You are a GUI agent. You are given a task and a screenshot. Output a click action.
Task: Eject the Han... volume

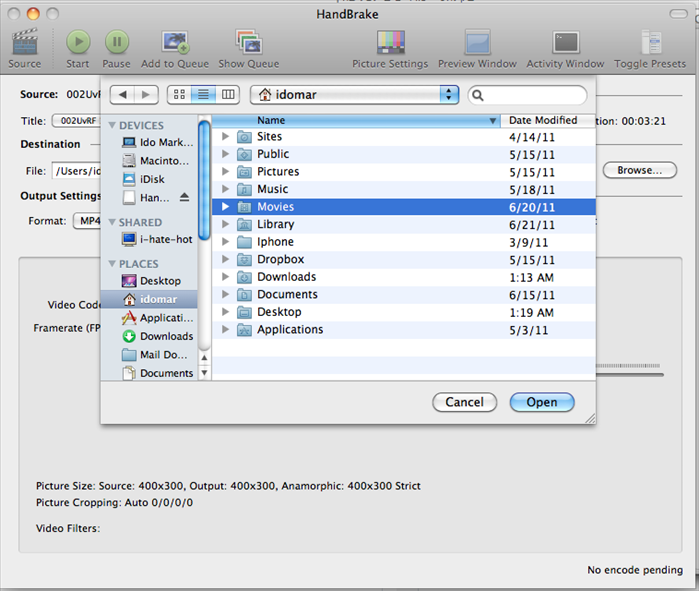pyautogui.click(x=185, y=197)
